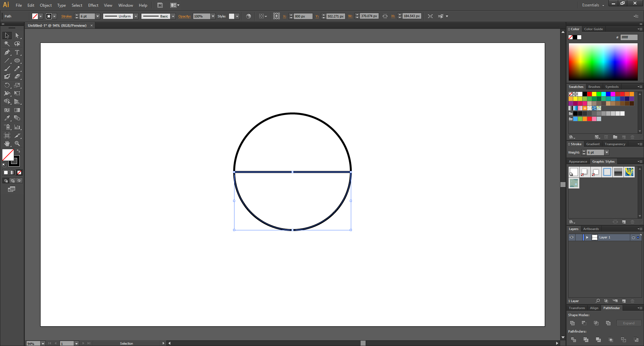Enable Draw Normal mode

point(6,181)
